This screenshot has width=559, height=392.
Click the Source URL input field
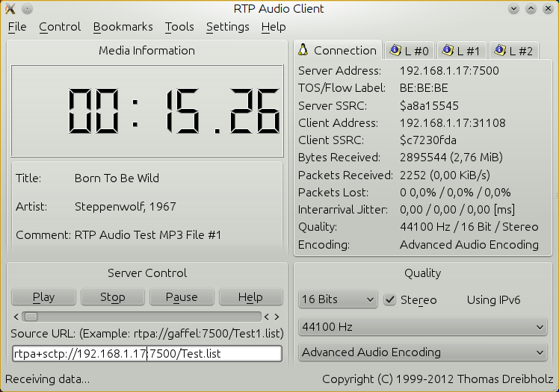(147, 354)
